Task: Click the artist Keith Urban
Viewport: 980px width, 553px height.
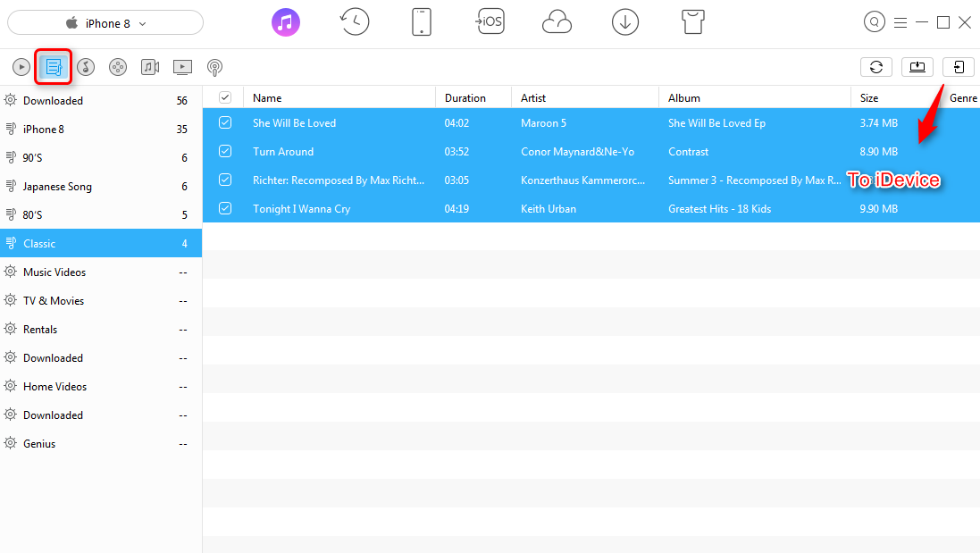Action: tap(549, 209)
